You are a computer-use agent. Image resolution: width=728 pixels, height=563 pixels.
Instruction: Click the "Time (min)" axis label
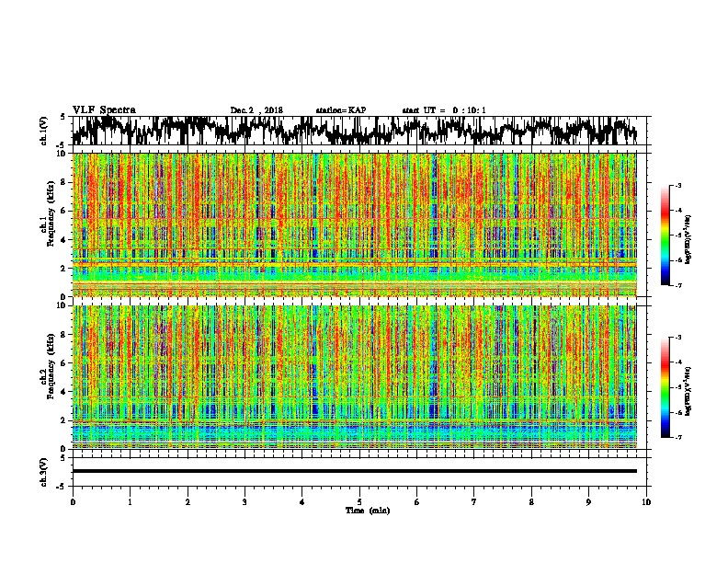pos(368,511)
